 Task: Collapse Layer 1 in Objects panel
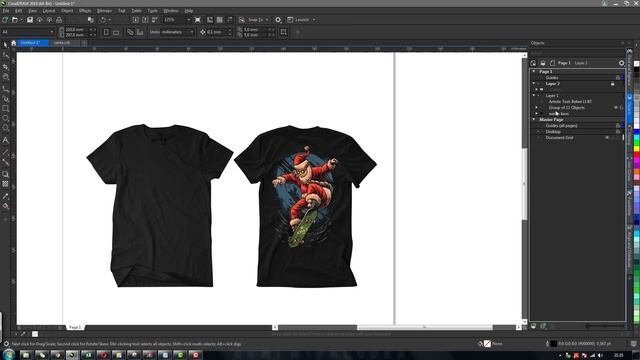point(533,95)
